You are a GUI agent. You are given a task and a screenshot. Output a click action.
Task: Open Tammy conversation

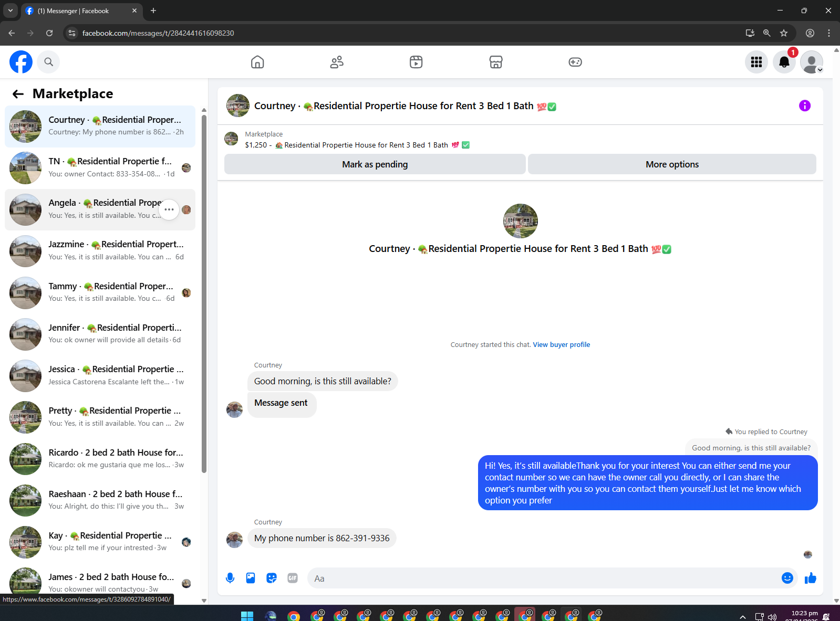point(100,293)
